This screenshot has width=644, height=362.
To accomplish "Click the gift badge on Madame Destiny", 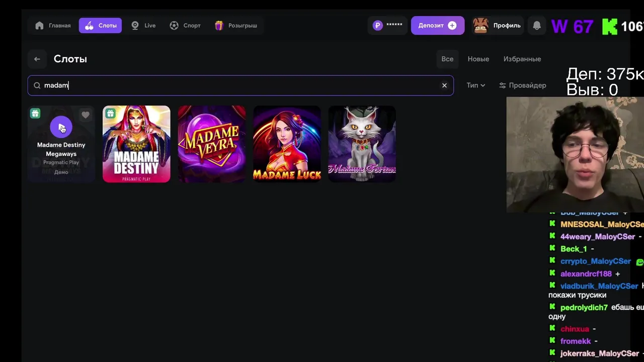I will (110, 114).
